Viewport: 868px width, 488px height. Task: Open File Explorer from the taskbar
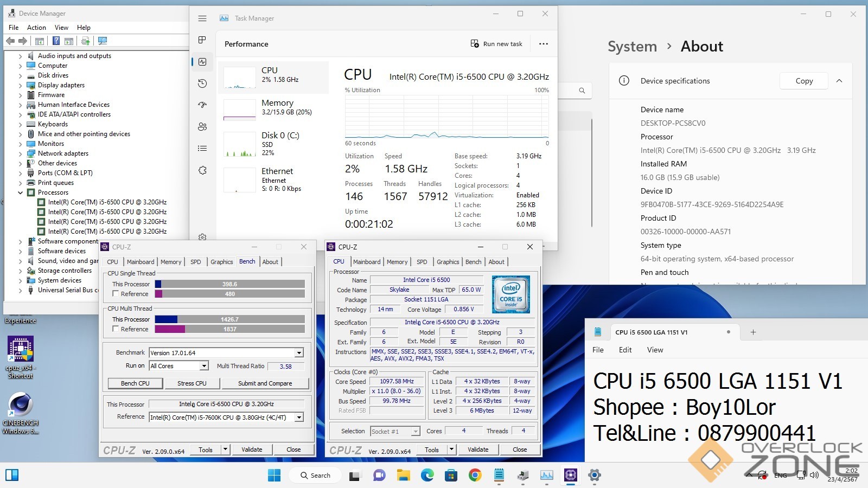click(x=403, y=476)
